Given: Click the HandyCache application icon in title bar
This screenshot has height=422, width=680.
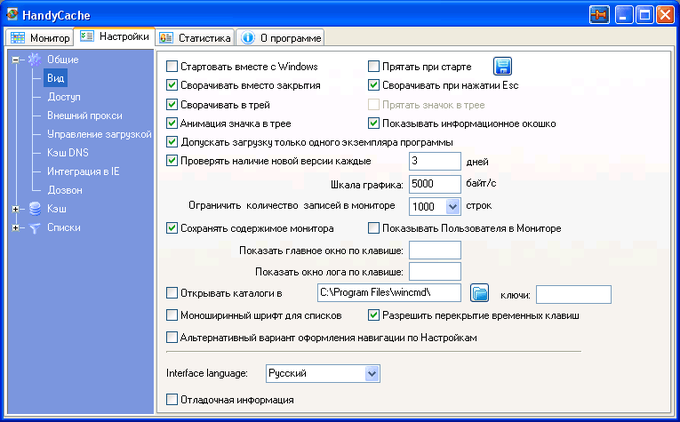Looking at the screenshot, I should click(x=12, y=15).
